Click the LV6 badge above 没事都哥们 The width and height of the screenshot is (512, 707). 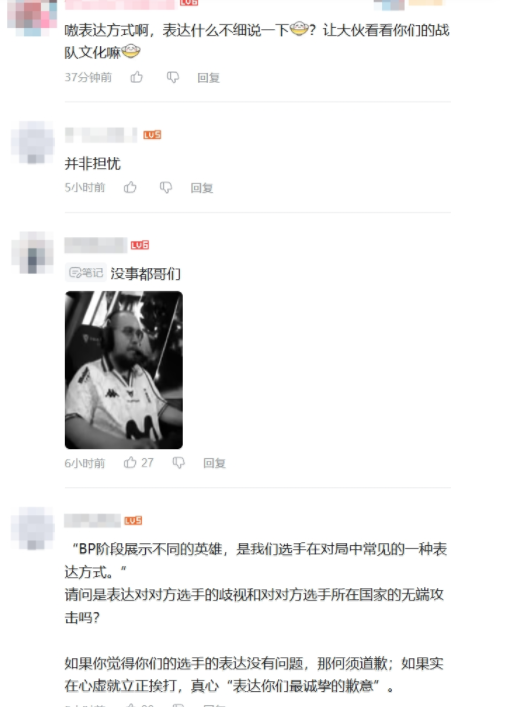pos(140,245)
